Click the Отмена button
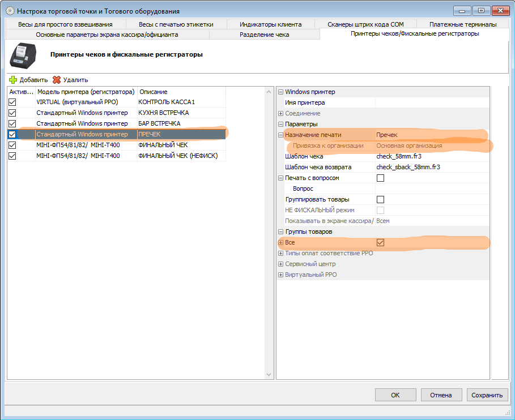515x420 pixels. tap(440, 395)
